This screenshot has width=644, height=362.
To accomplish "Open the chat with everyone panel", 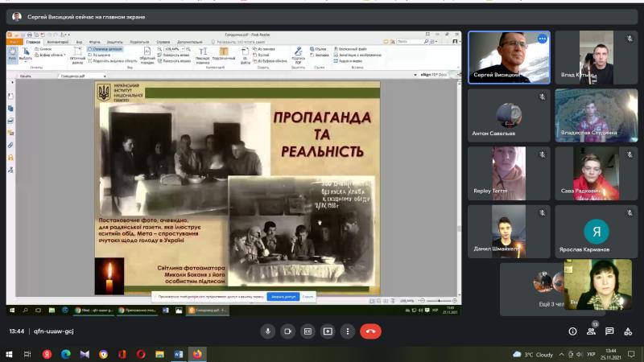I will [609, 331].
